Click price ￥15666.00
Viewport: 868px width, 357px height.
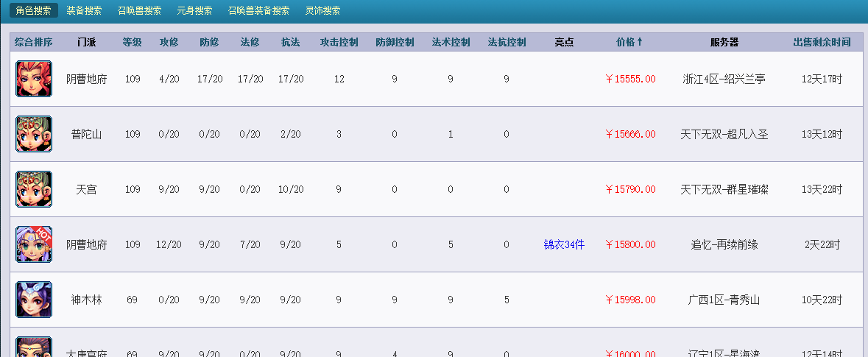pyautogui.click(x=630, y=135)
